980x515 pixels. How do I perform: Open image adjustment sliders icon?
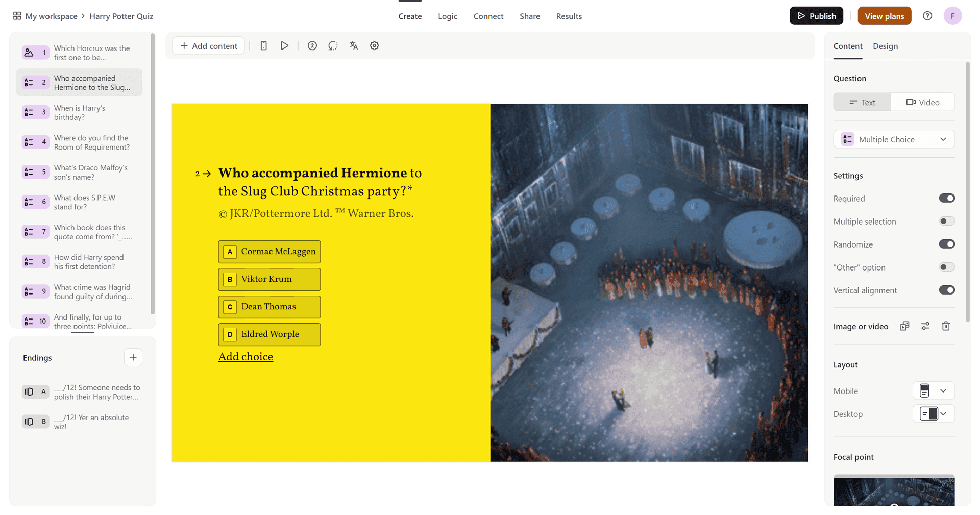click(925, 326)
